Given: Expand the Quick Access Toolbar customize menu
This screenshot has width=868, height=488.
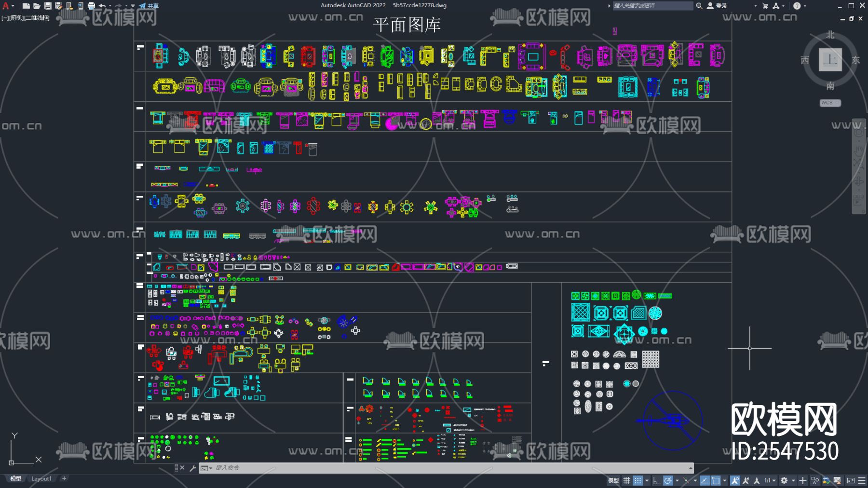Looking at the screenshot, I should click(x=133, y=6).
